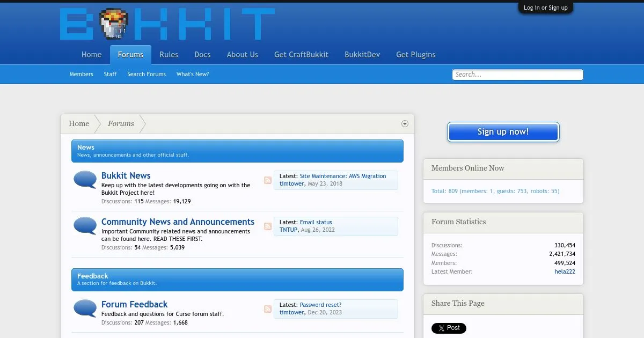Image resolution: width=644 pixels, height=338 pixels.
Task: Open the What's New? submenu link
Action: pyautogui.click(x=193, y=74)
